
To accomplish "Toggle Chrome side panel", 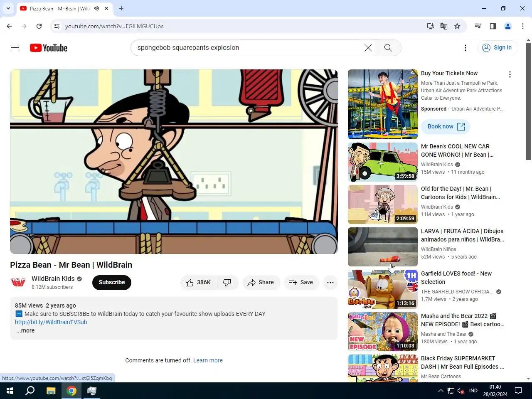I will pos(493,26).
